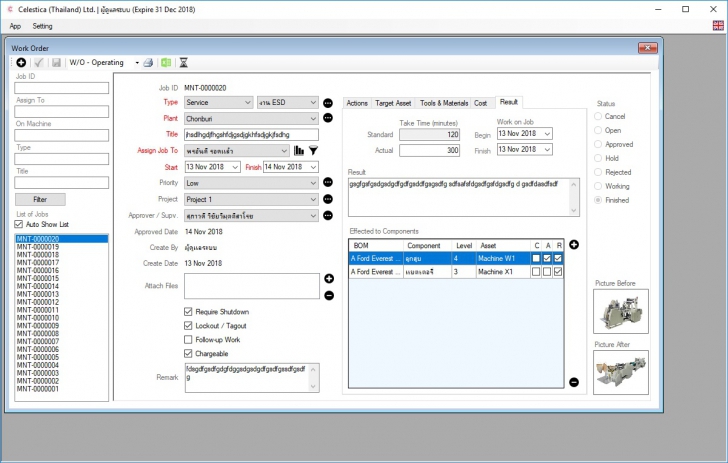Open the bar chart icon beside Assign Job To

point(299,151)
